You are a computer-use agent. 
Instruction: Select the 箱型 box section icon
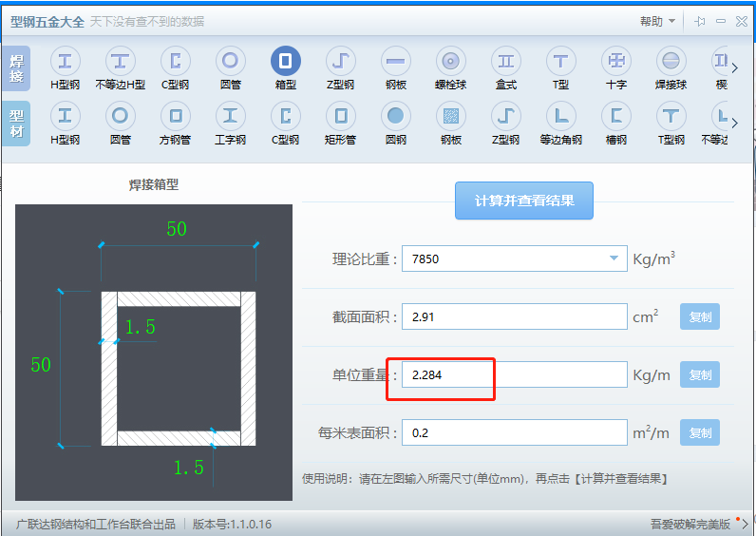286,62
